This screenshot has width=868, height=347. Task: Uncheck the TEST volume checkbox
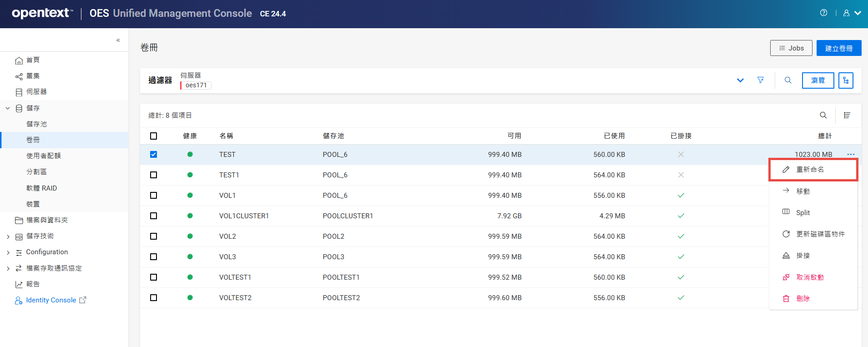(153, 155)
